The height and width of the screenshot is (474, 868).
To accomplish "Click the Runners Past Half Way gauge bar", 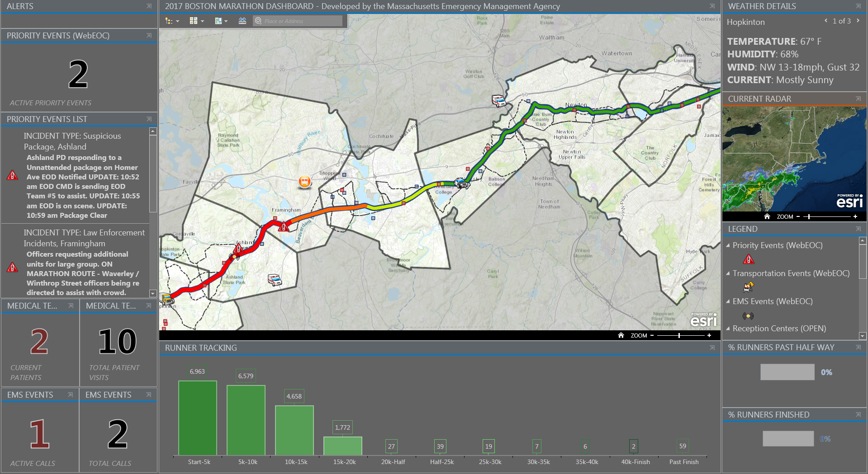I will tap(787, 372).
